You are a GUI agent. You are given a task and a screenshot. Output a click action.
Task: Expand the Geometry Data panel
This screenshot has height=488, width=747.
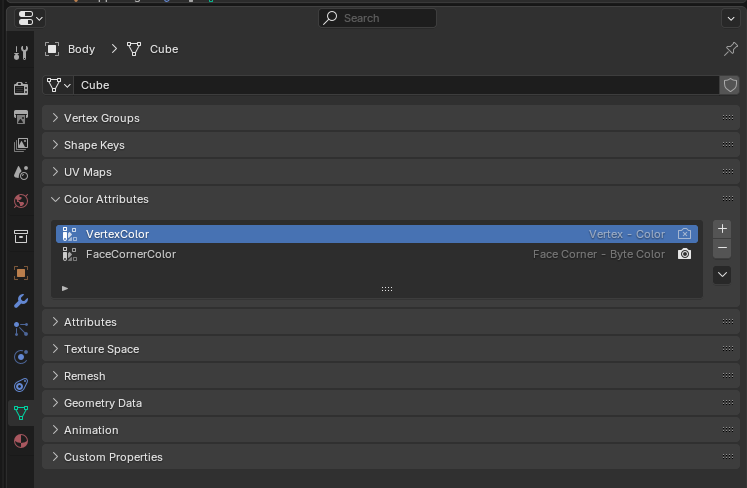tap(391, 403)
